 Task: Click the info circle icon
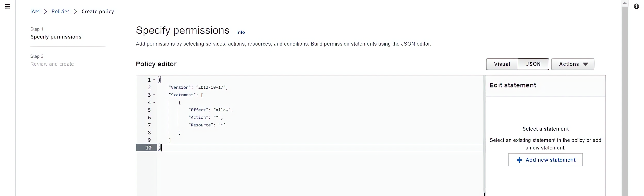(636, 7)
